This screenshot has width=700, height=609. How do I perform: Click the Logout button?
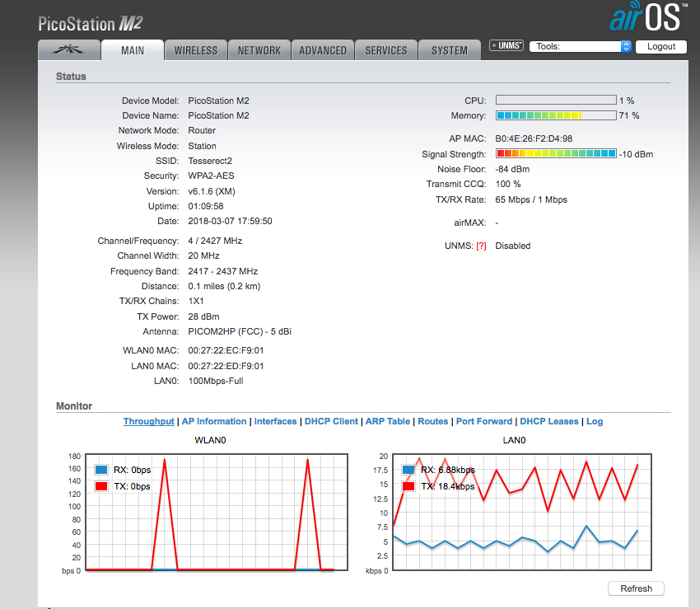coord(661,46)
